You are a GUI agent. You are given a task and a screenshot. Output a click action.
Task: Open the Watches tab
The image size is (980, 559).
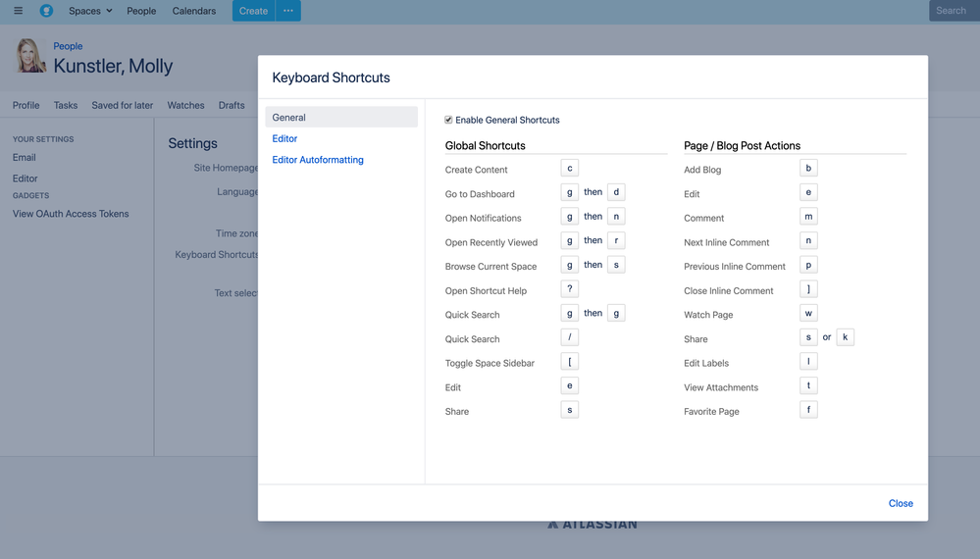pyautogui.click(x=185, y=106)
